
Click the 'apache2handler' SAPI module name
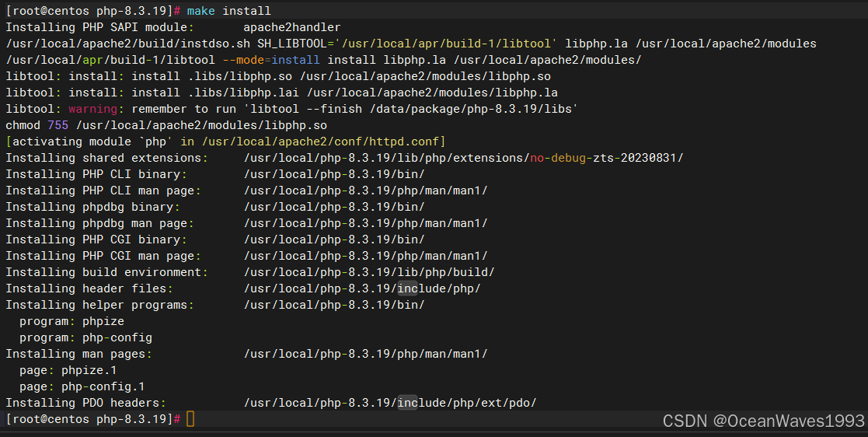point(291,27)
